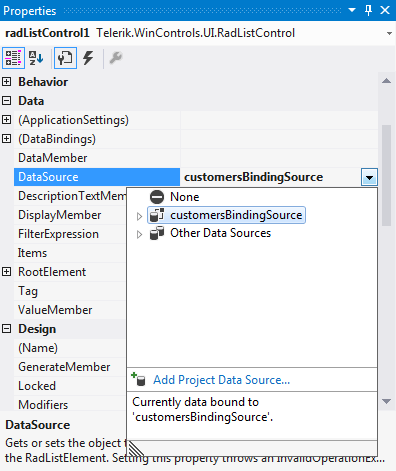
Task: Click the add data source icon
Action: tap(138, 379)
